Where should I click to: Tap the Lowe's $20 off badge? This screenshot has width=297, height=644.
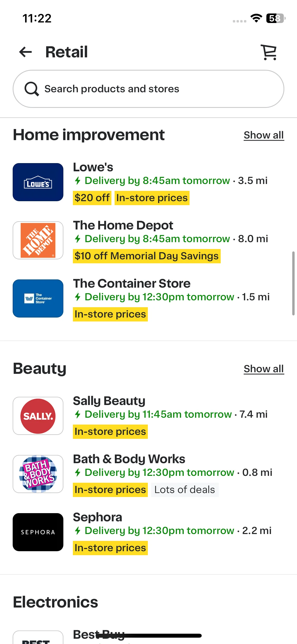point(92,198)
